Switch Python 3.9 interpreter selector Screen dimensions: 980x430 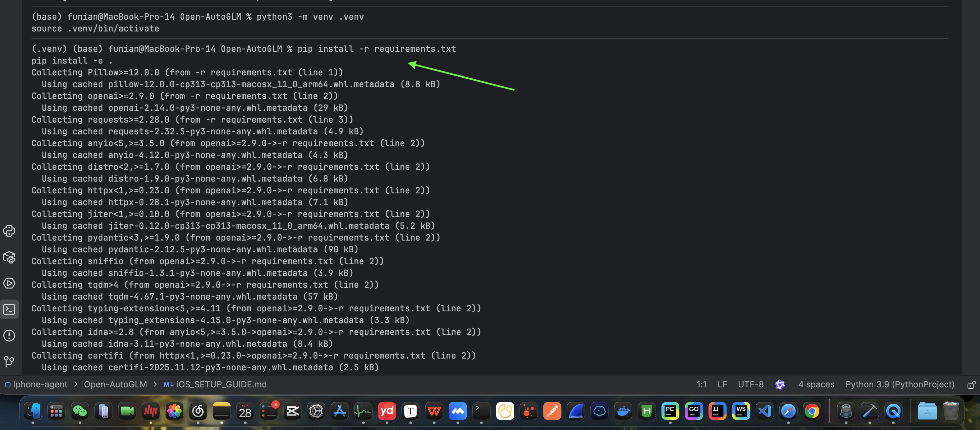[x=899, y=384]
